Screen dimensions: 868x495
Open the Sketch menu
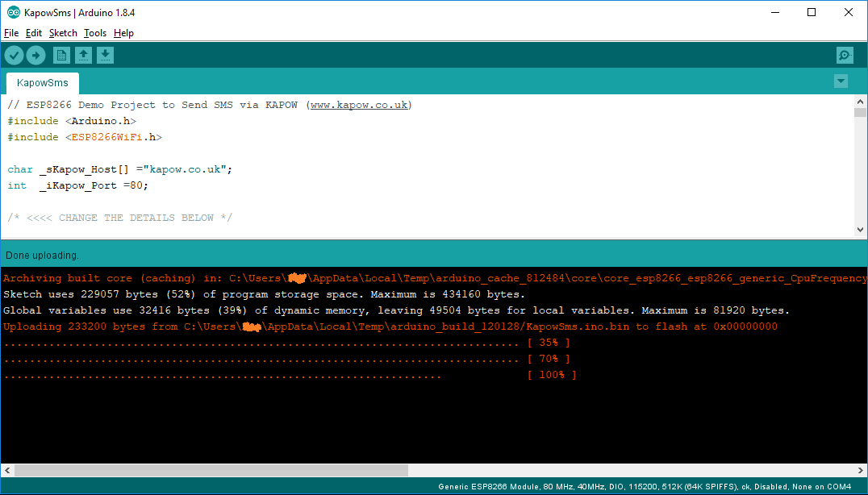[63, 33]
